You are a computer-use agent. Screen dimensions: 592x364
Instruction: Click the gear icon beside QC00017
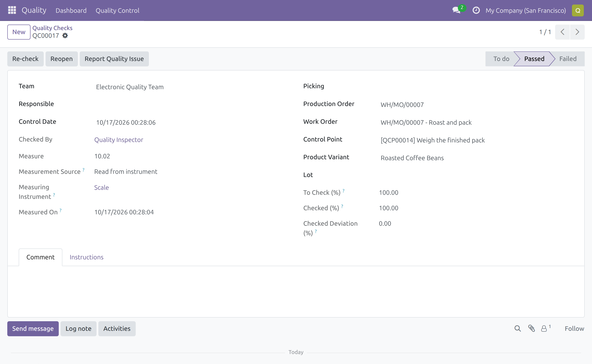[x=65, y=36]
